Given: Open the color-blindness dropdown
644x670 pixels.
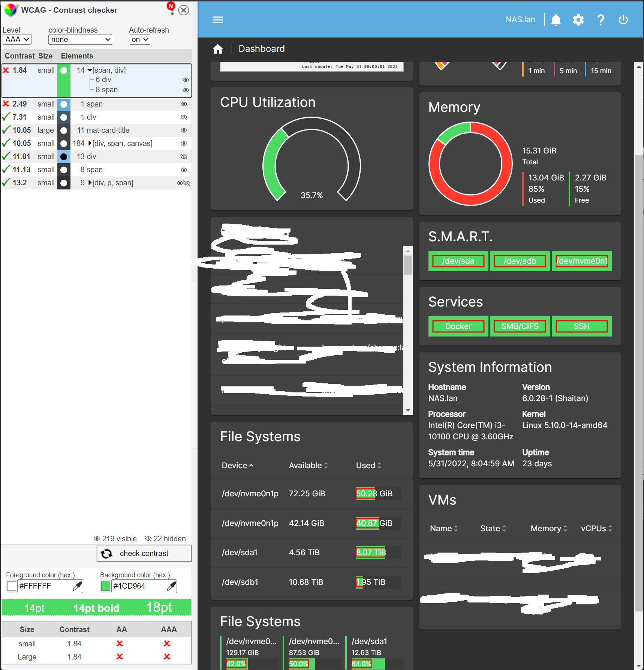Looking at the screenshot, I should click(x=81, y=39).
